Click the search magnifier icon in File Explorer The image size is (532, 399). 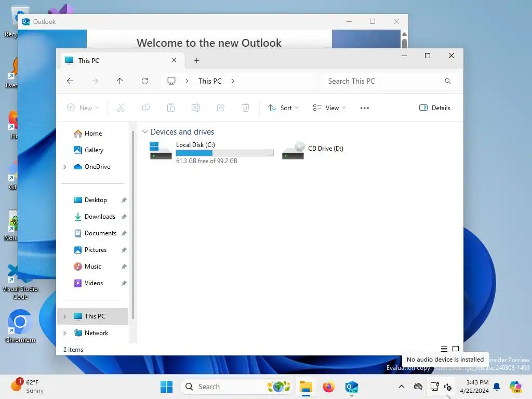(x=448, y=81)
